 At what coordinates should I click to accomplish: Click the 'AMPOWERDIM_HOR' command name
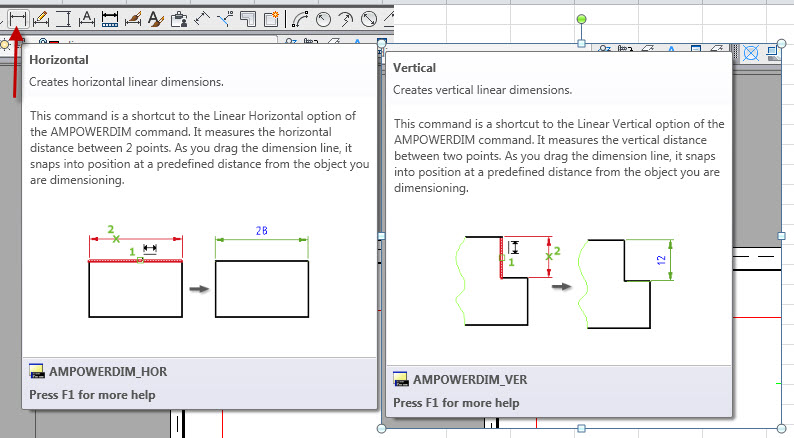(x=108, y=372)
